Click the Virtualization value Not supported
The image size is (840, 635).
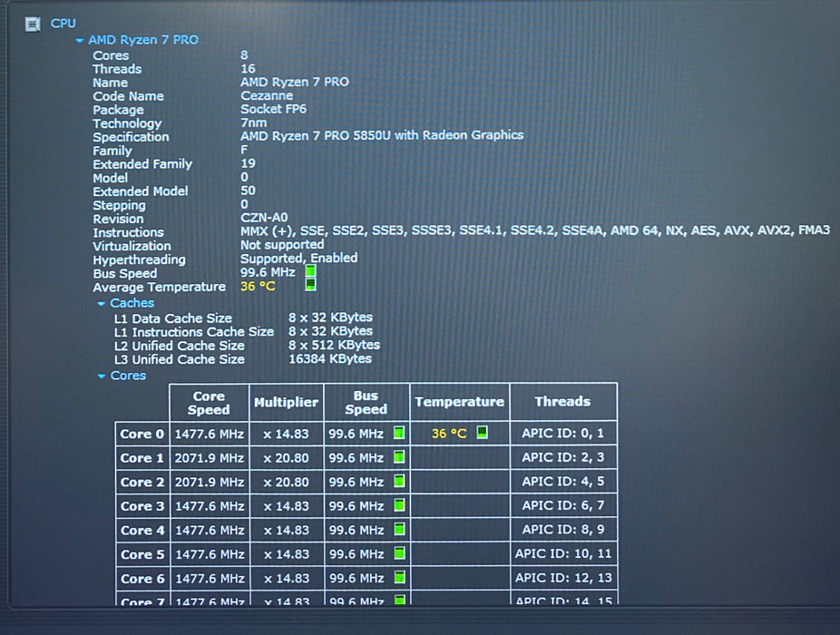282,245
